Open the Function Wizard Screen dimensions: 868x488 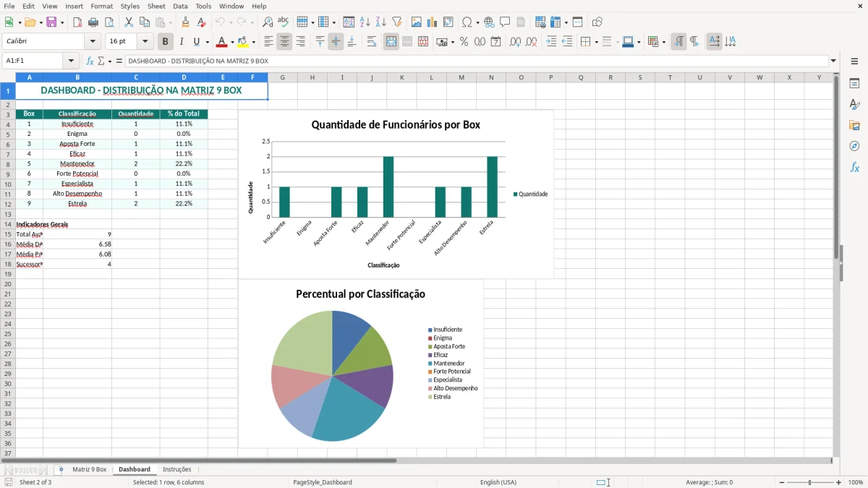90,61
